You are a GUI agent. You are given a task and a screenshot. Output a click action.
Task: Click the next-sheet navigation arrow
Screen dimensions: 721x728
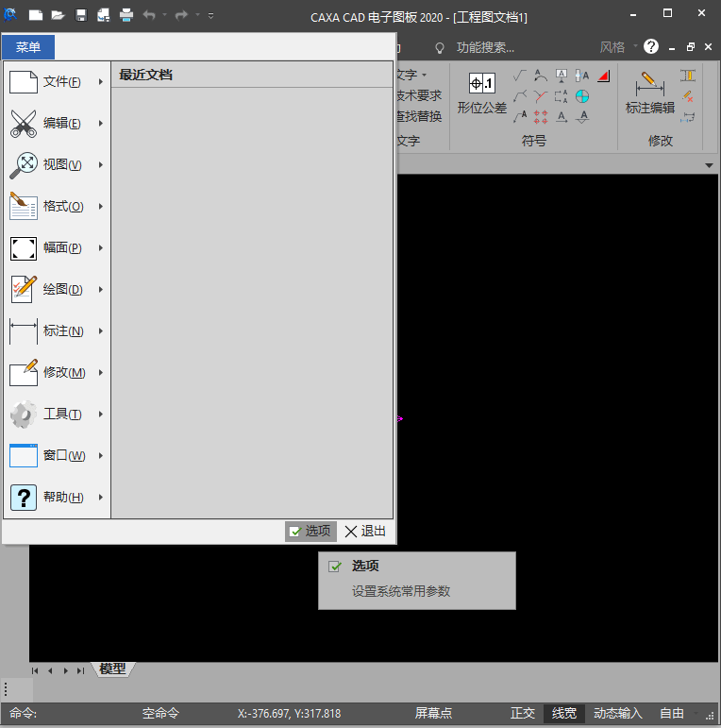tap(65, 670)
